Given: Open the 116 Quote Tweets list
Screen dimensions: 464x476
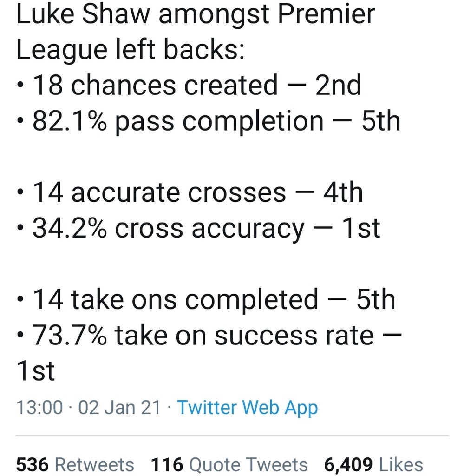Looking at the screenshot, I should tap(229, 464).
